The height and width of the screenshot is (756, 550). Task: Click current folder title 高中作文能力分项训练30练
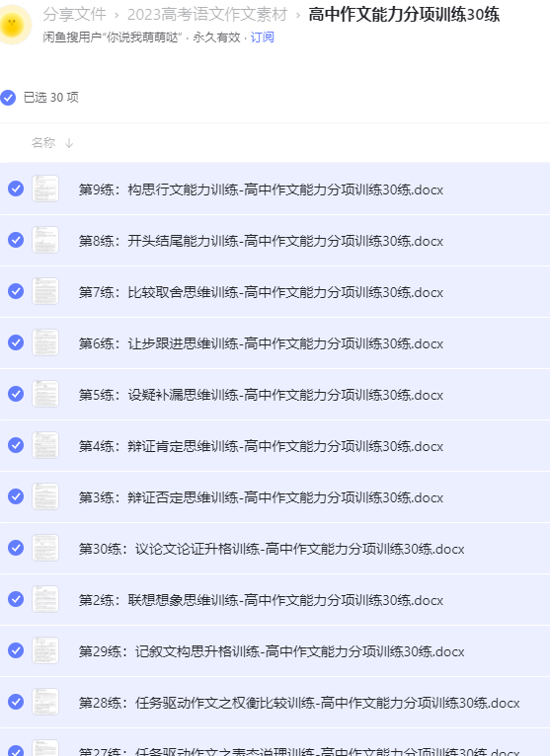click(404, 15)
